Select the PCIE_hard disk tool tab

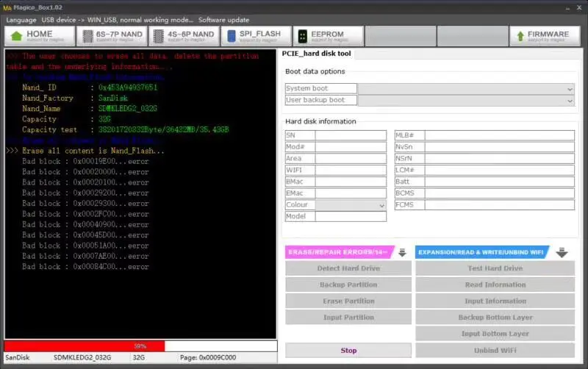click(x=317, y=54)
